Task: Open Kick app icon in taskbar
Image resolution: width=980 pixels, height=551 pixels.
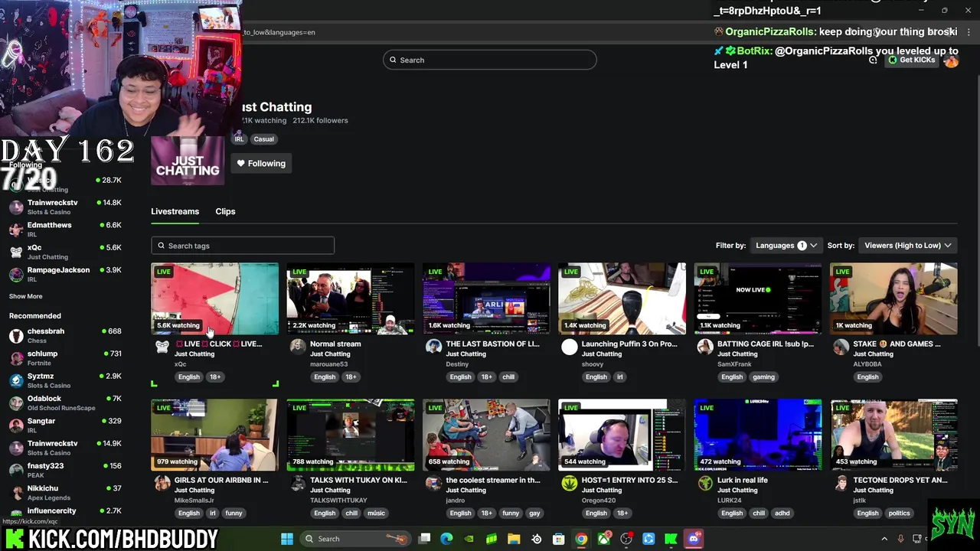Action: coord(671,539)
